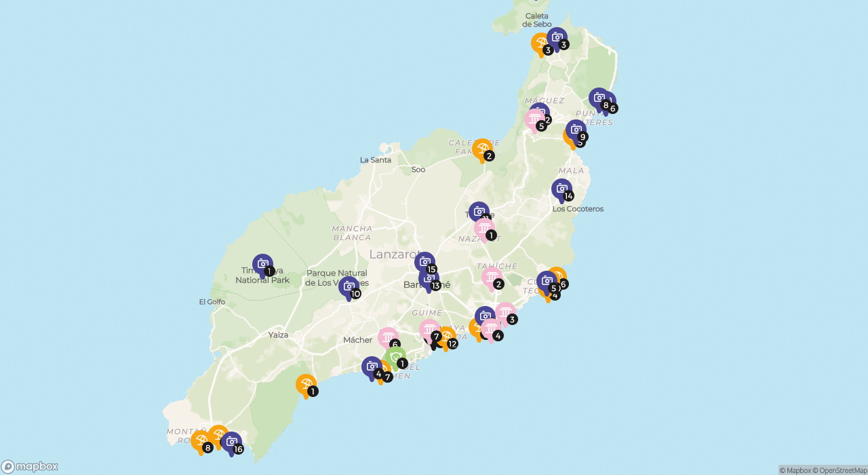This screenshot has width=868, height=475.
Task: Click camera marker 14 above Los Cocoteros
Action: click(x=561, y=190)
